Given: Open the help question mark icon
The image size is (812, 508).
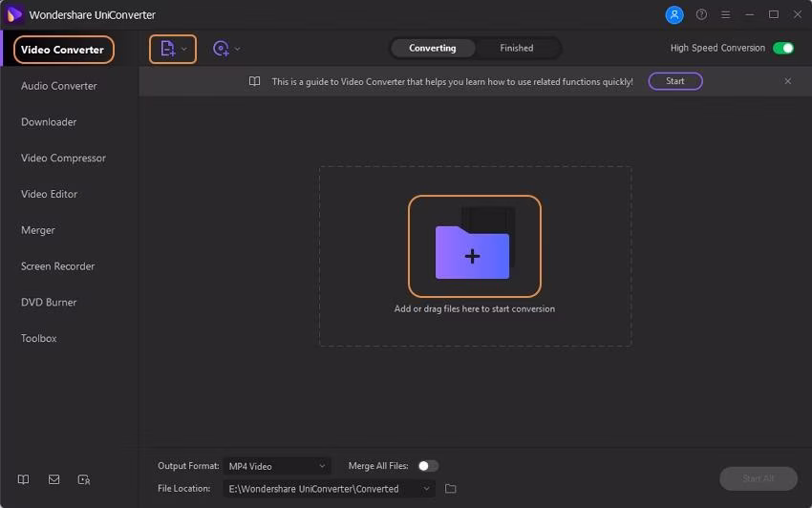Looking at the screenshot, I should click(701, 14).
